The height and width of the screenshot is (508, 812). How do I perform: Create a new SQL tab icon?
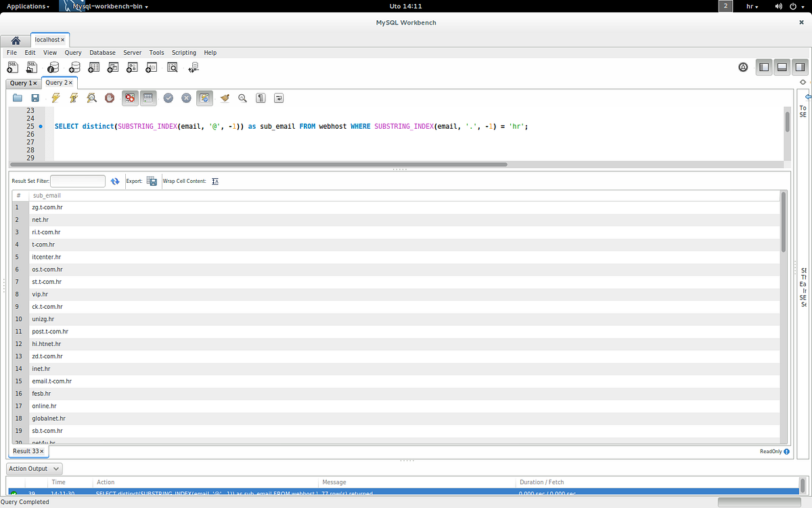[x=13, y=67]
